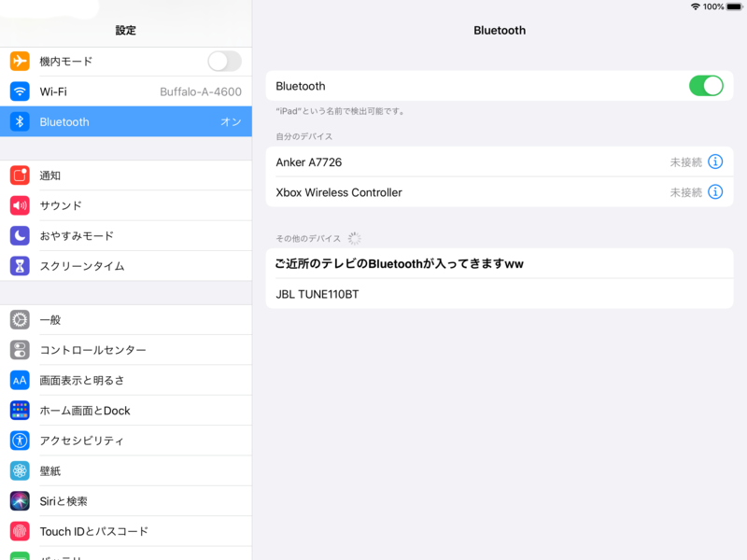Tap the searching spinner beside その他のデバイス
The width and height of the screenshot is (747, 560).
354,238
